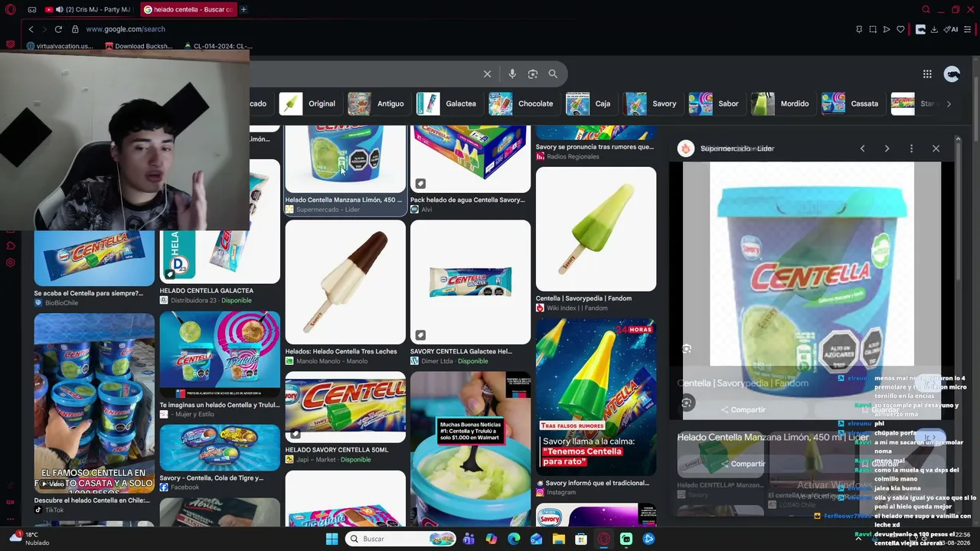
Task: Launch Microsoft Edge from the taskbar
Action: coord(514,539)
